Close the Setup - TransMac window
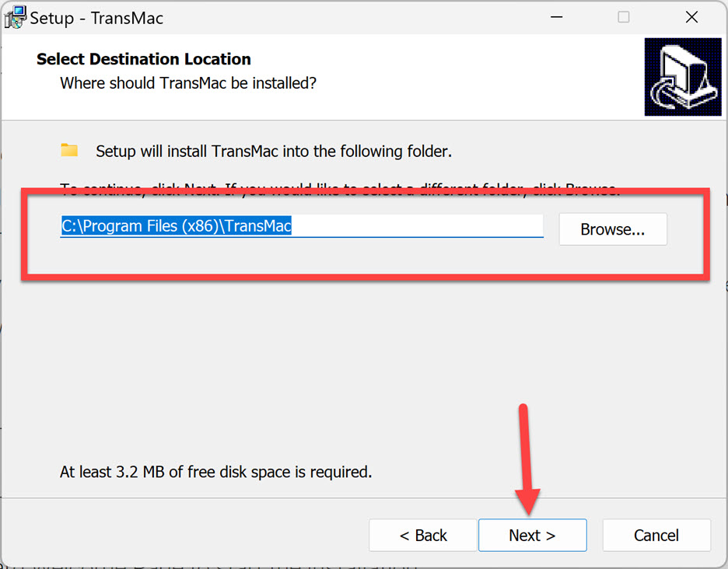 click(691, 17)
